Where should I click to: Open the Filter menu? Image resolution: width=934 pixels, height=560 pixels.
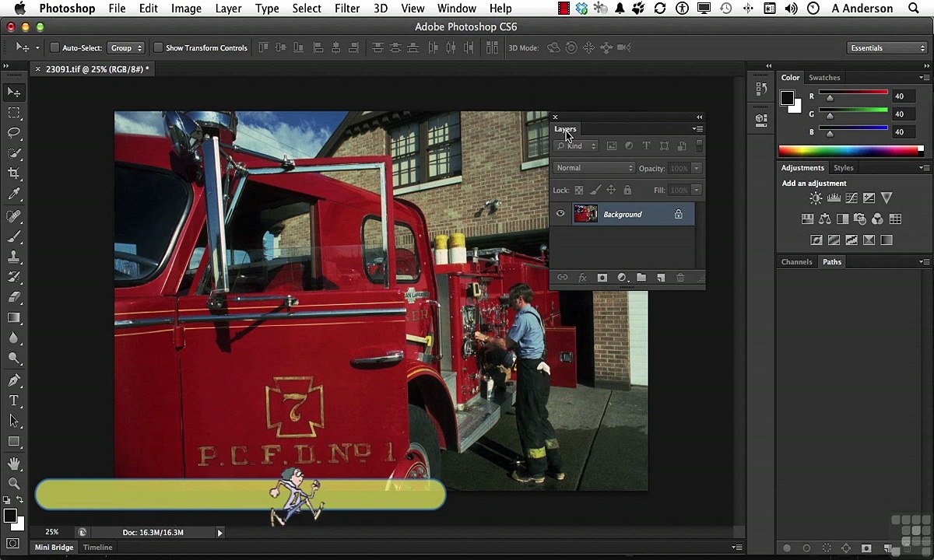click(x=347, y=9)
